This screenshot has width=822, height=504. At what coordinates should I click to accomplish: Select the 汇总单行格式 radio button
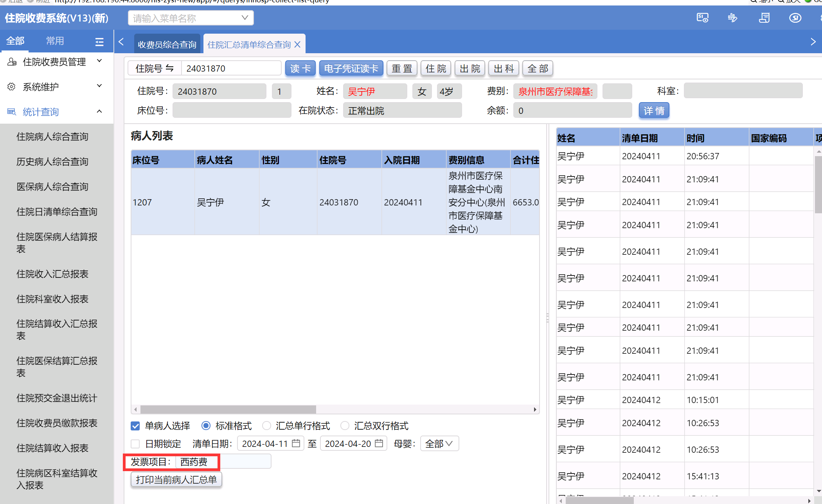click(x=266, y=426)
